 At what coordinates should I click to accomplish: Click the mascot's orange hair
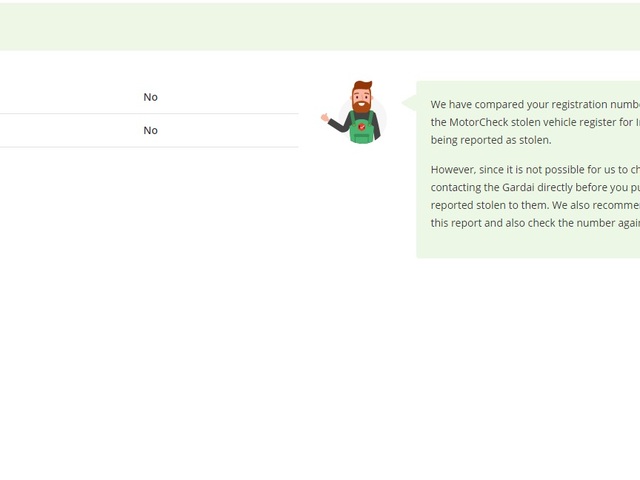[x=361, y=87]
